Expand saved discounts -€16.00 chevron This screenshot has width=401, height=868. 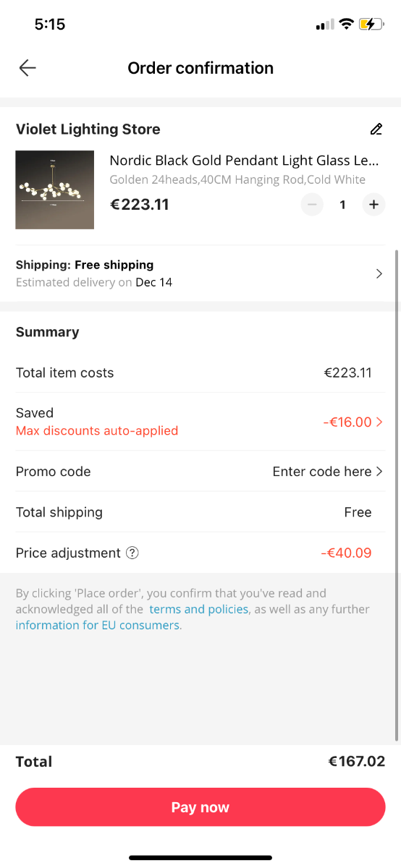[379, 422]
